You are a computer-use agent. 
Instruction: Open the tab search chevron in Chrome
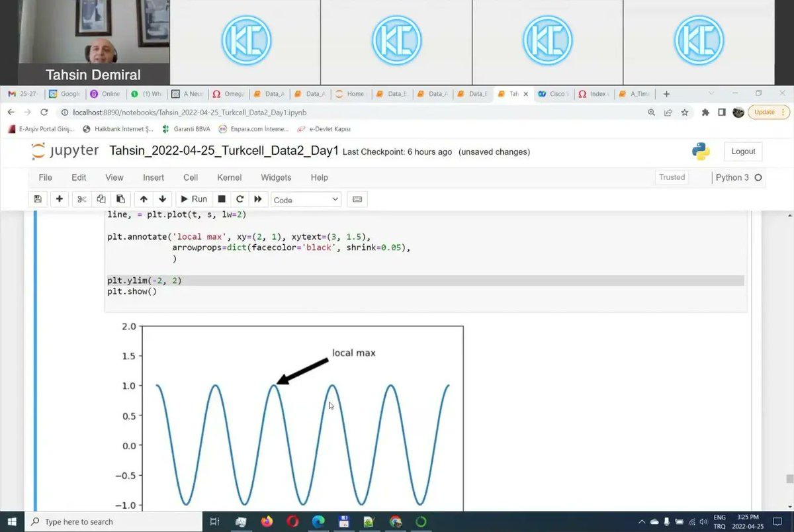(x=711, y=94)
